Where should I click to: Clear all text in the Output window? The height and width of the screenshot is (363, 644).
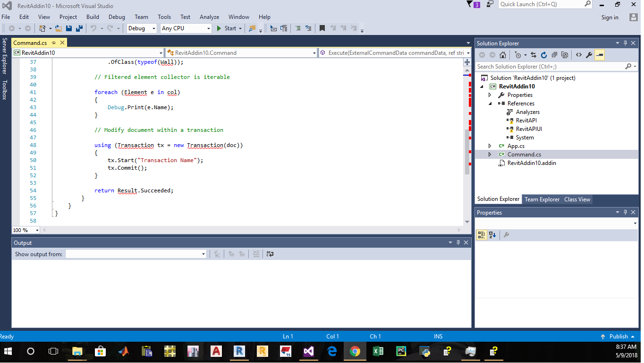[256, 254]
